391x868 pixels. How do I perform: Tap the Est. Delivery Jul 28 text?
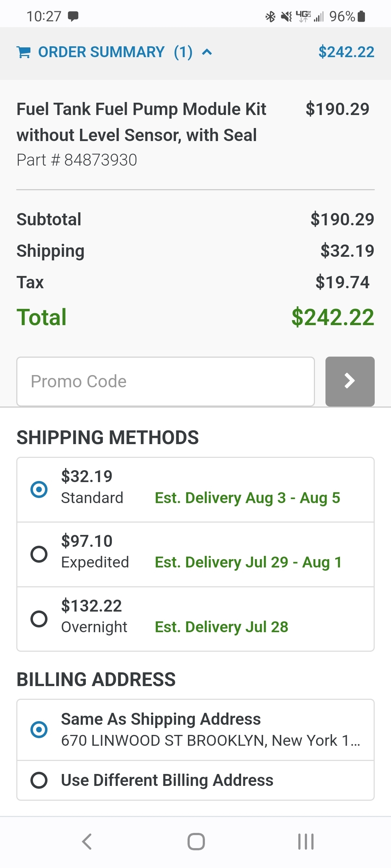[x=221, y=627]
